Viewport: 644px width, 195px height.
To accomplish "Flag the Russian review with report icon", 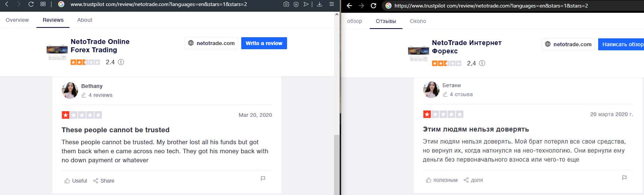I will click(624, 178).
